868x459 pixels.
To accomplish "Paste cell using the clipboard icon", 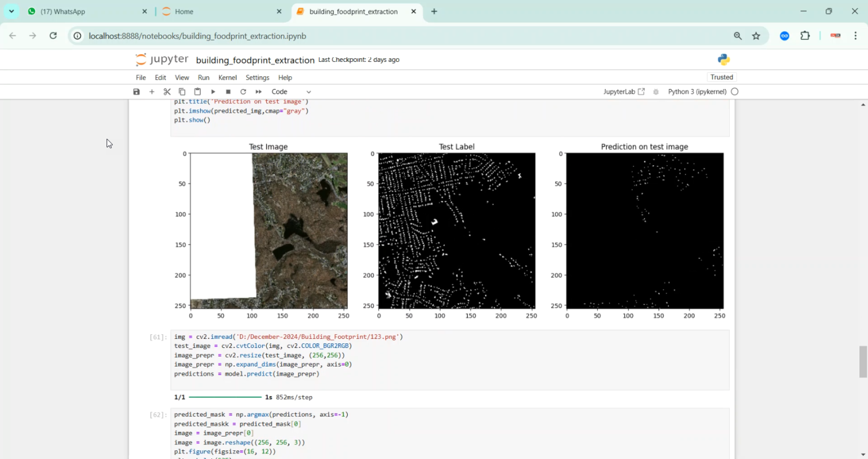I will point(197,92).
